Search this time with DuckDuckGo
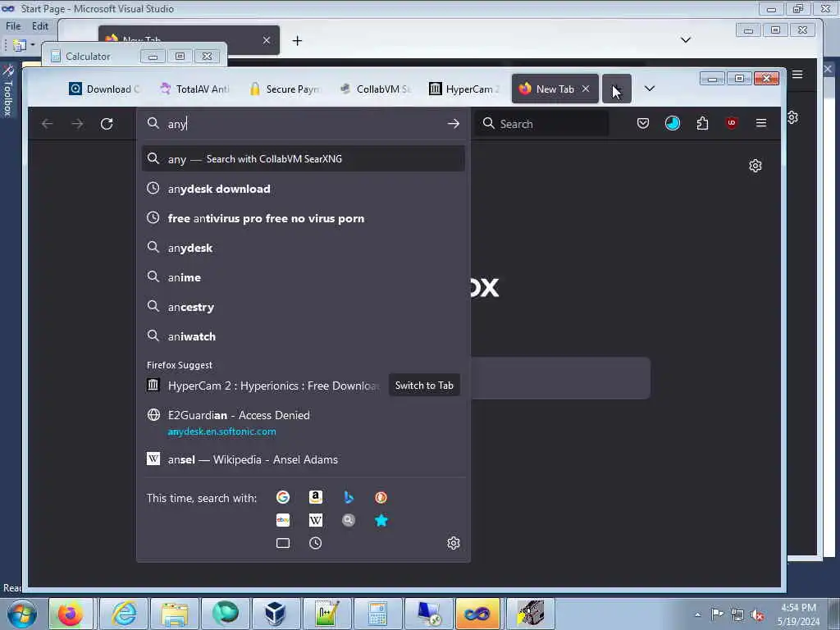Viewport: 840px width, 630px height. click(381, 497)
